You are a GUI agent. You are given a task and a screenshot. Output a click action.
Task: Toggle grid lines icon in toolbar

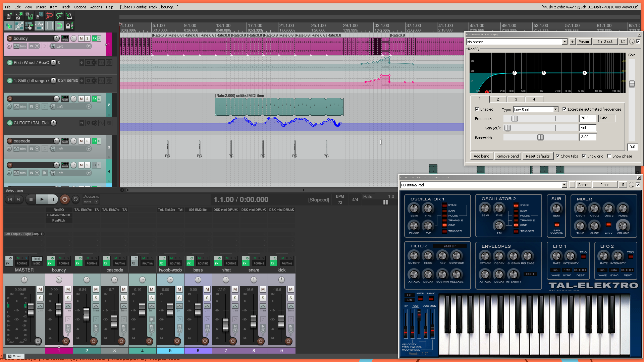point(49,26)
